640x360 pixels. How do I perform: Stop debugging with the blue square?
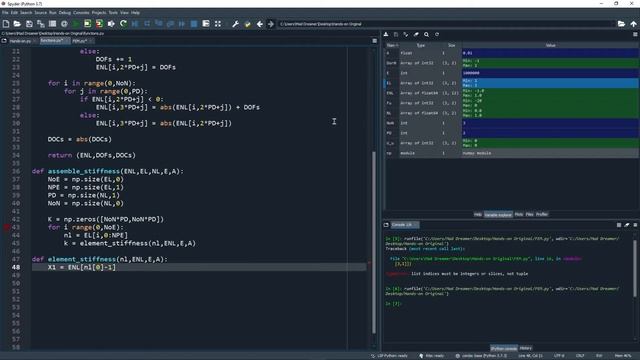click(194, 24)
